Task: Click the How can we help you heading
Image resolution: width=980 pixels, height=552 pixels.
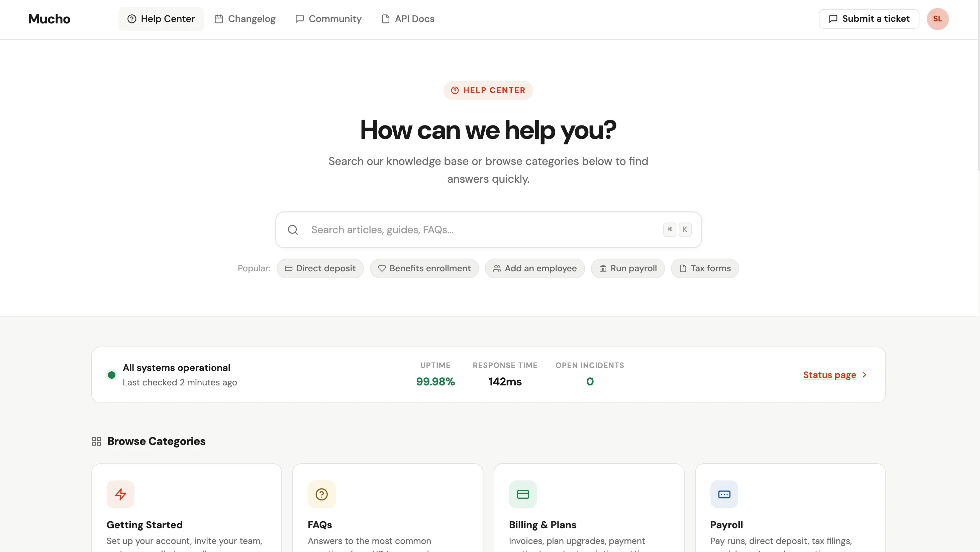Action: pyautogui.click(x=488, y=130)
